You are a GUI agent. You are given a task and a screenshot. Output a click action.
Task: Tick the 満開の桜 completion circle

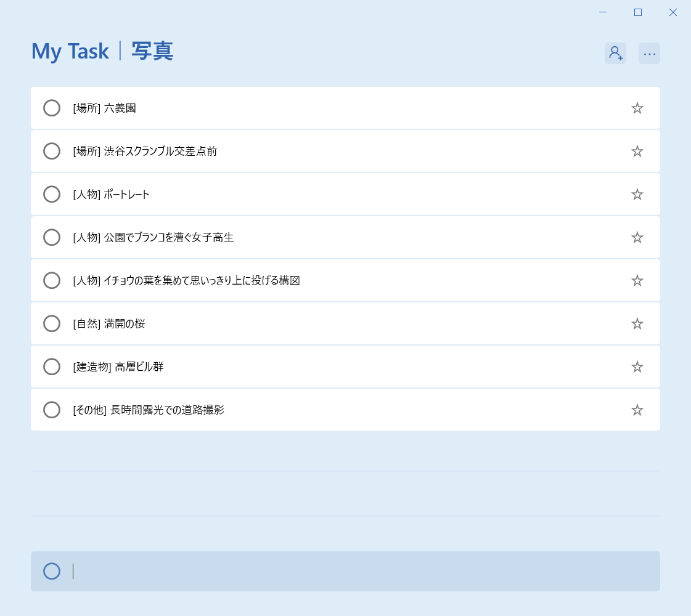[x=52, y=324]
